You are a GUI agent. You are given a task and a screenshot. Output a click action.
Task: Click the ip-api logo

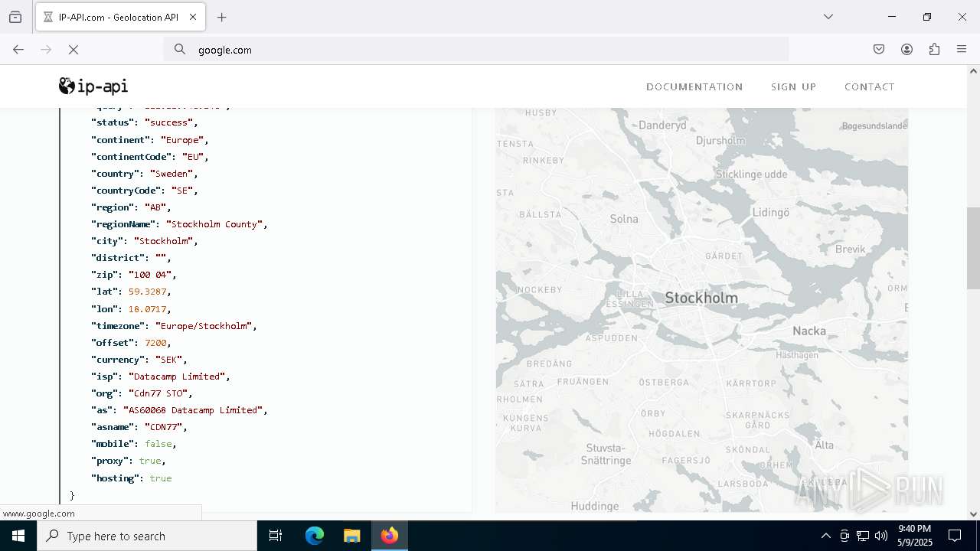pos(93,86)
